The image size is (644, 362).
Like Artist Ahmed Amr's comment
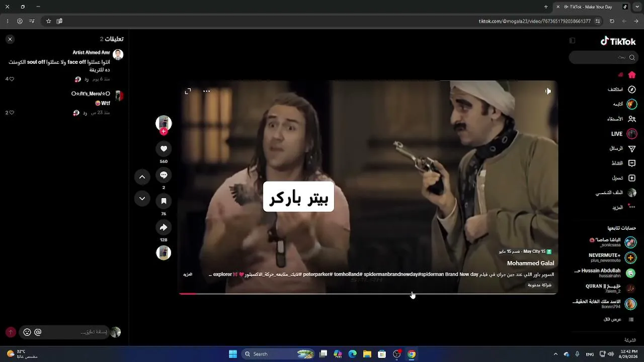[x=12, y=79]
